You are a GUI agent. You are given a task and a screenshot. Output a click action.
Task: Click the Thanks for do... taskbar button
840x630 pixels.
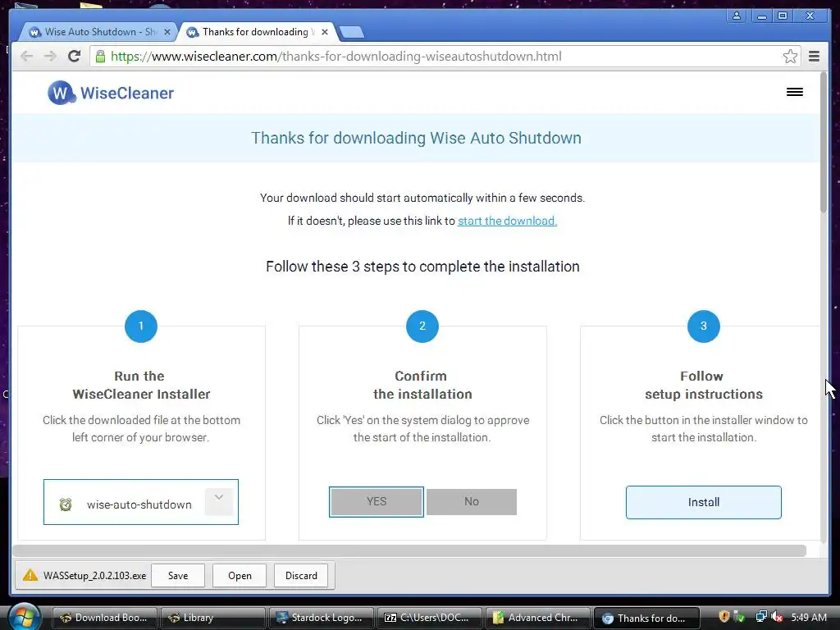646,618
